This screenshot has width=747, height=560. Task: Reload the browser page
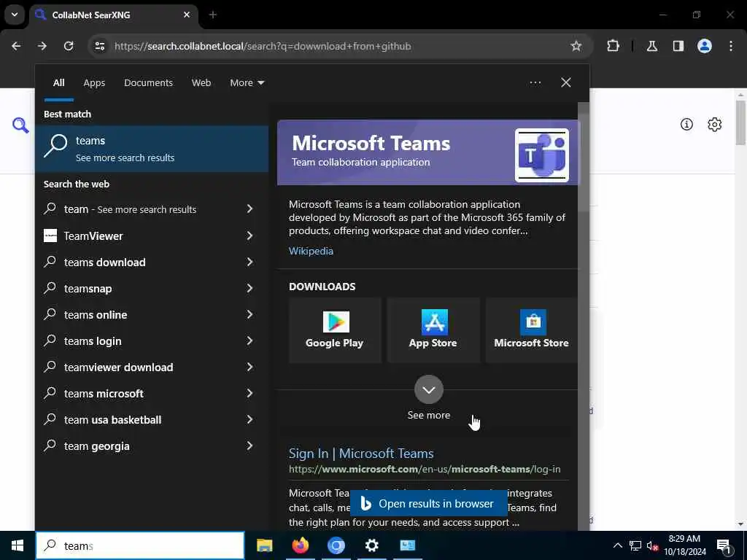(69, 46)
